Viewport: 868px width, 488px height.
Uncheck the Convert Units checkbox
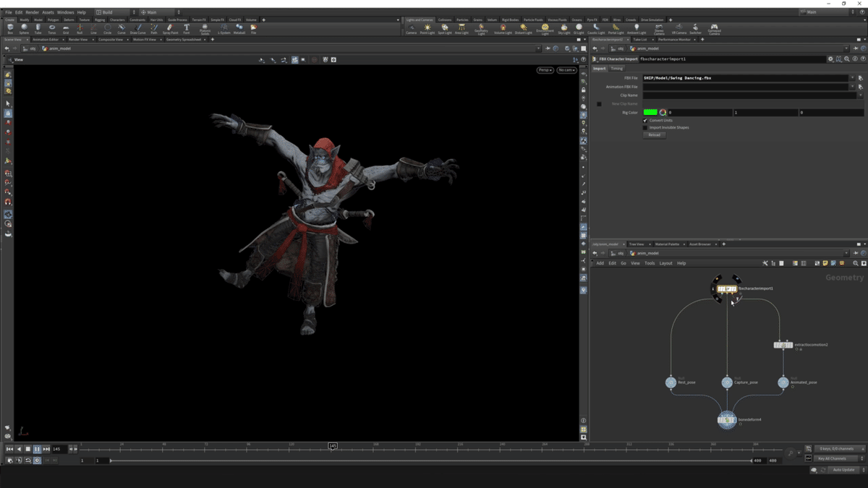coord(645,120)
